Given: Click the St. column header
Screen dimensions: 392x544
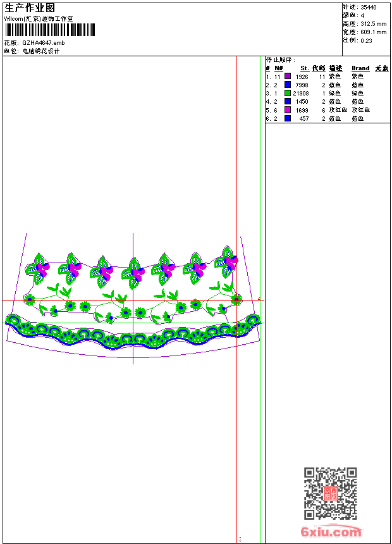Looking at the screenshot, I should 305,68.
